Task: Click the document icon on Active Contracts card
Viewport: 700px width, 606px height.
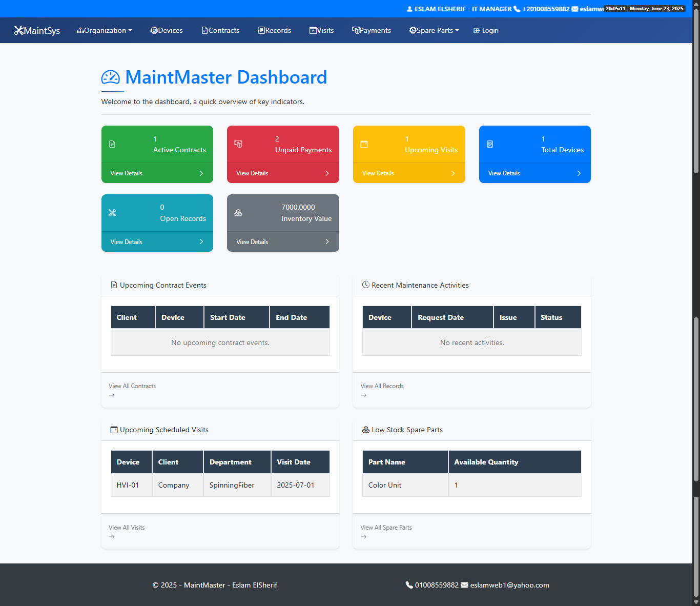Action: coord(112,144)
